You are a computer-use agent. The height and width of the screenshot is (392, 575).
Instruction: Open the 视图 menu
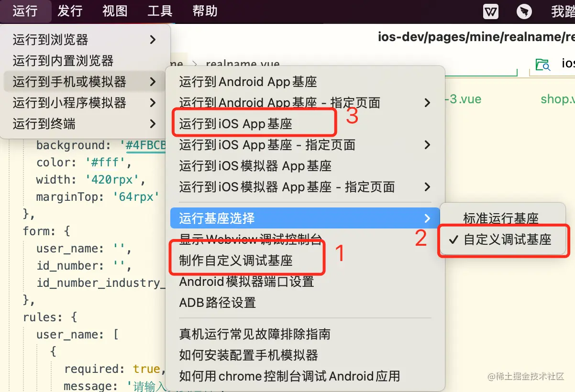click(115, 11)
